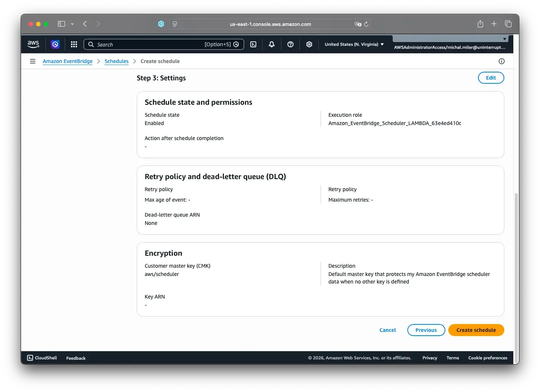540x392 pixels.
Task: Reload the page
Action: click(x=366, y=24)
